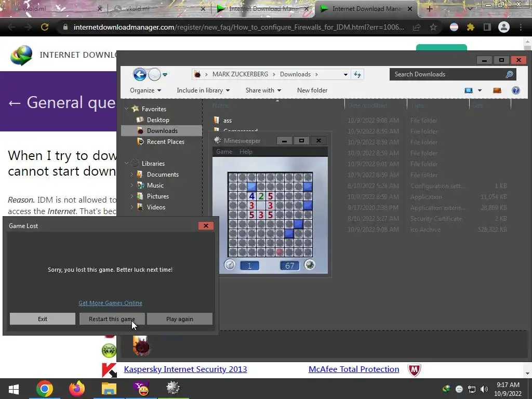The width and height of the screenshot is (532, 399).
Task: Click the Search Downloads field
Action: (453, 74)
